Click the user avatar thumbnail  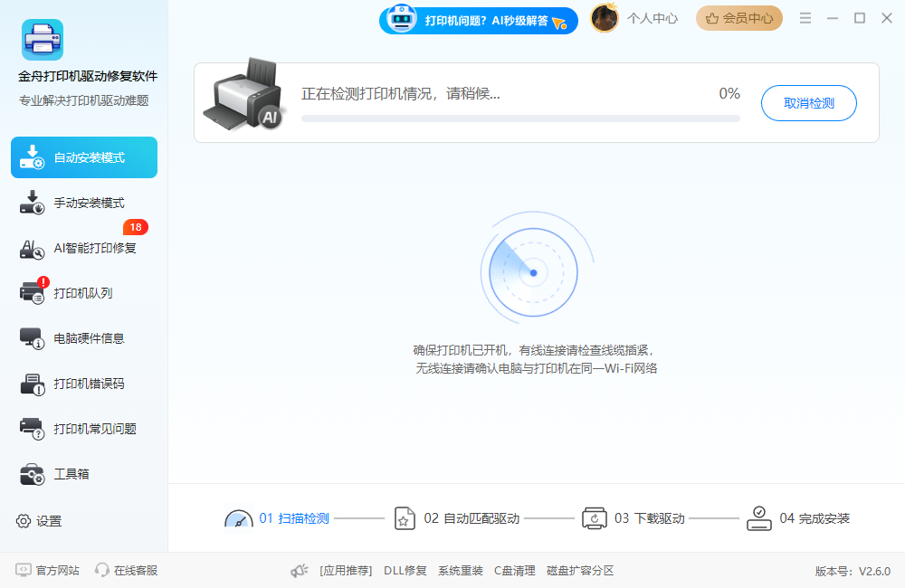(x=604, y=18)
